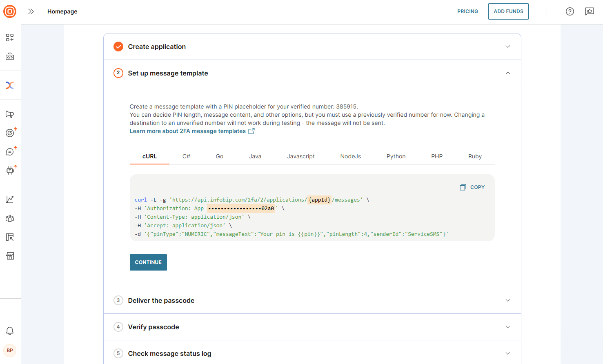This screenshot has width=603, height=364.
Task: Click the {appId} placeholder in the URL
Action: 319,200
